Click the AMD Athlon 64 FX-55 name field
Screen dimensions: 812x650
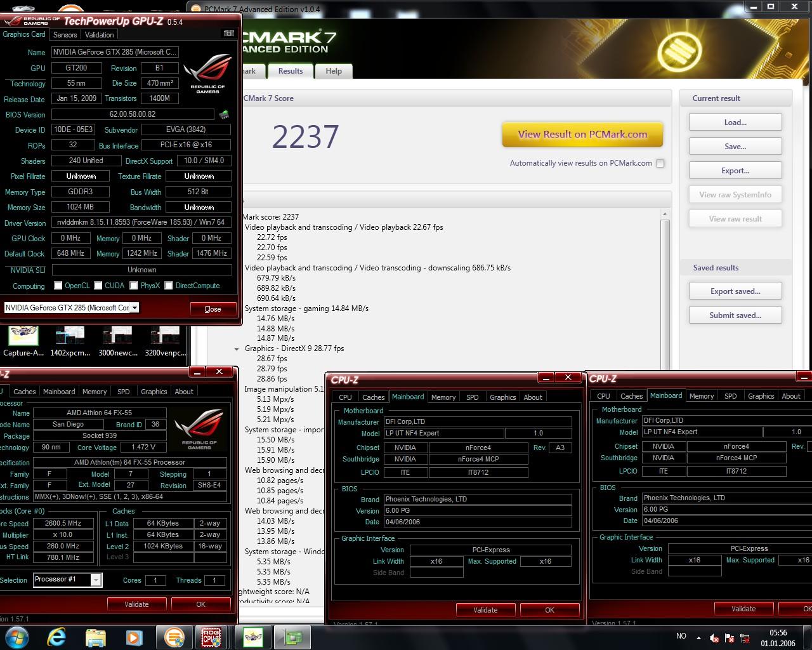pyautogui.click(x=99, y=413)
